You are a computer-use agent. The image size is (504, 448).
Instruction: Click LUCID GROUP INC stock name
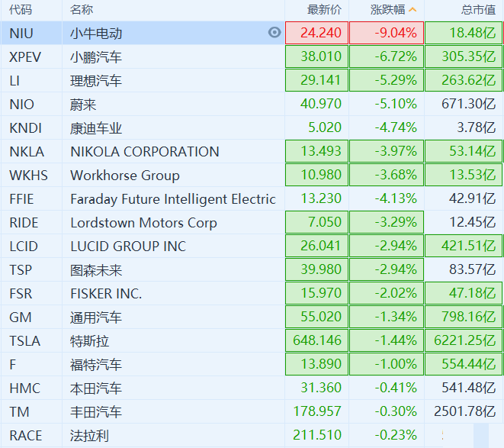pyautogui.click(x=127, y=247)
